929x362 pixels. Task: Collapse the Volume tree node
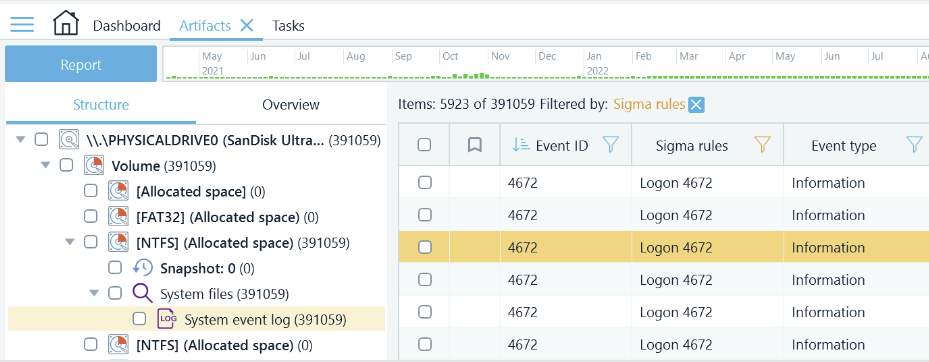(46, 165)
